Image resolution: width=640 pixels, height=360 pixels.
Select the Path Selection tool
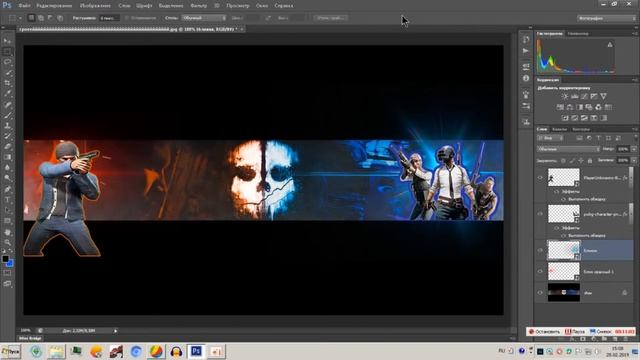(7, 210)
